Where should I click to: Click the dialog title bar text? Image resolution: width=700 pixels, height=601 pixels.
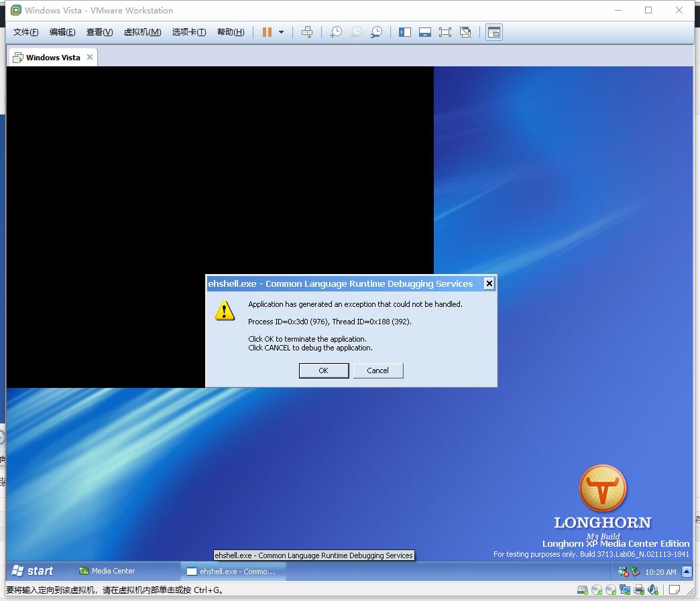pos(340,284)
